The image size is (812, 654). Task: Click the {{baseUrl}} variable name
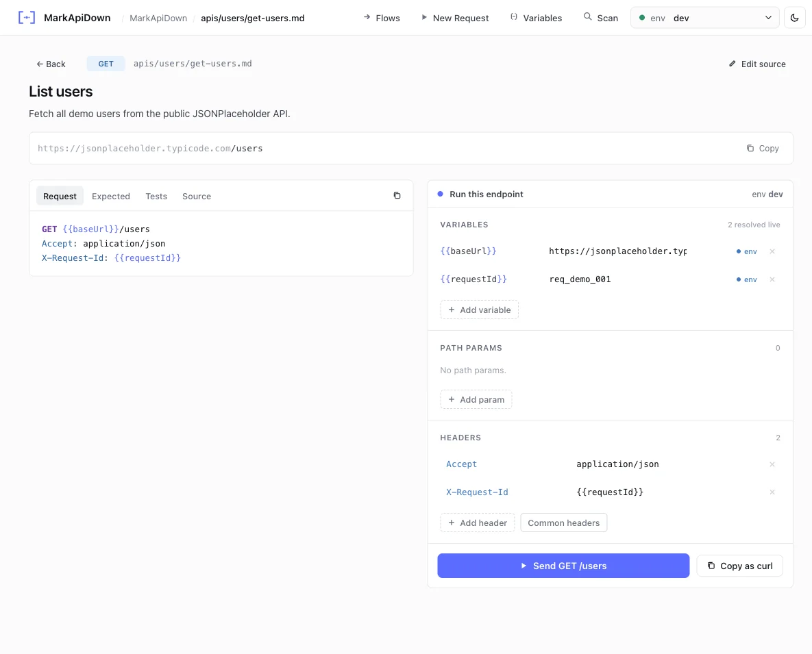(468, 251)
